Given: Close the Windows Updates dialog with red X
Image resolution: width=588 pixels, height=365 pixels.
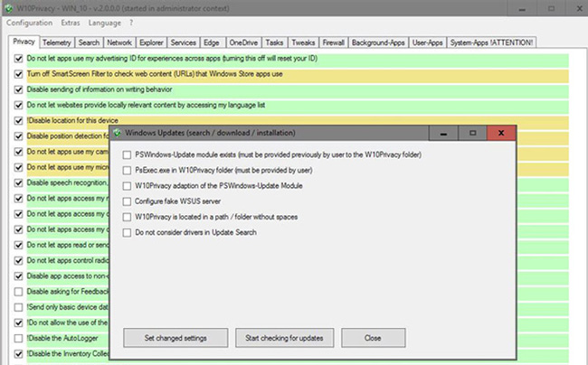Looking at the screenshot, I should tap(501, 134).
